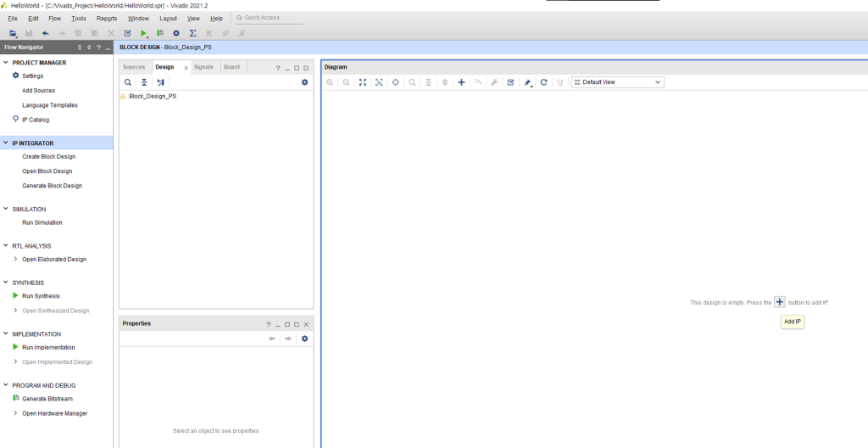Open IP Catalog
This screenshot has height=448, width=868.
pos(36,120)
